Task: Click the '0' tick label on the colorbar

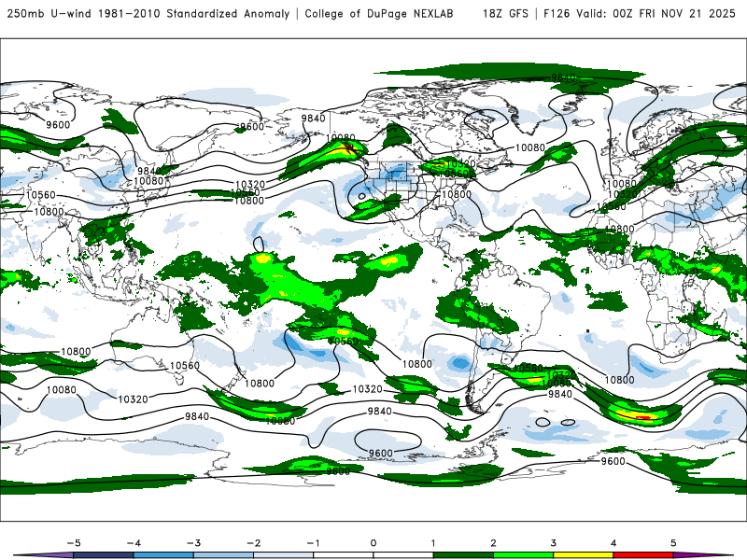Action: [x=373, y=543]
